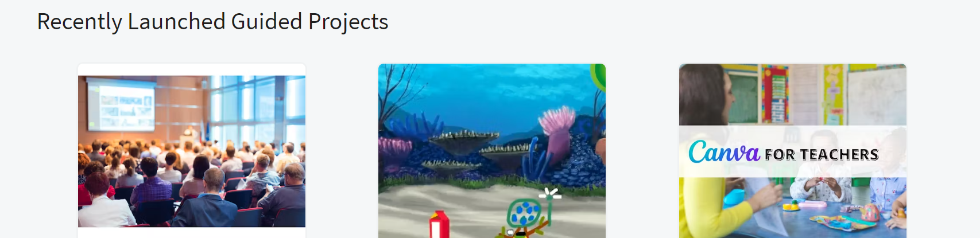Open the Canva for Teachers project card
980x238 pixels.
[793, 151]
